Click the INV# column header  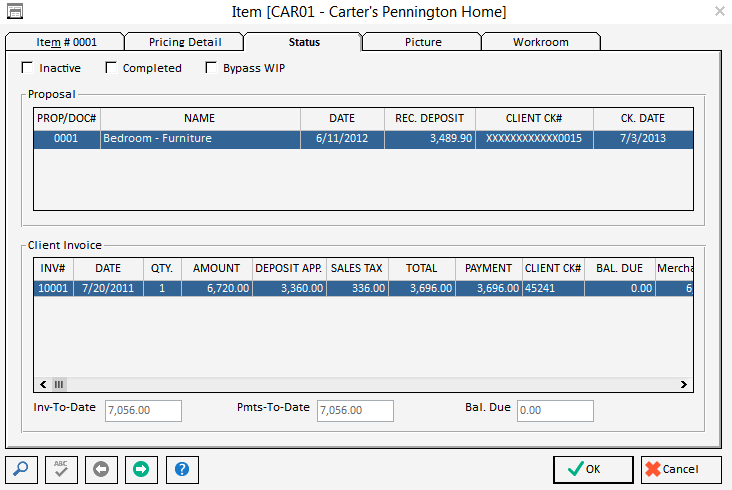[53, 268]
